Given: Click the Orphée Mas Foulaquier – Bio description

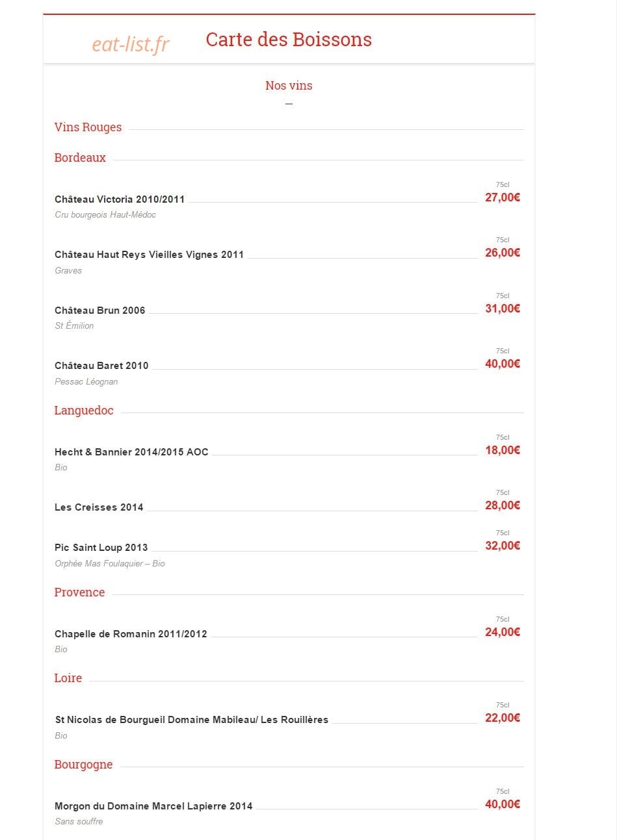Looking at the screenshot, I should point(110,564).
